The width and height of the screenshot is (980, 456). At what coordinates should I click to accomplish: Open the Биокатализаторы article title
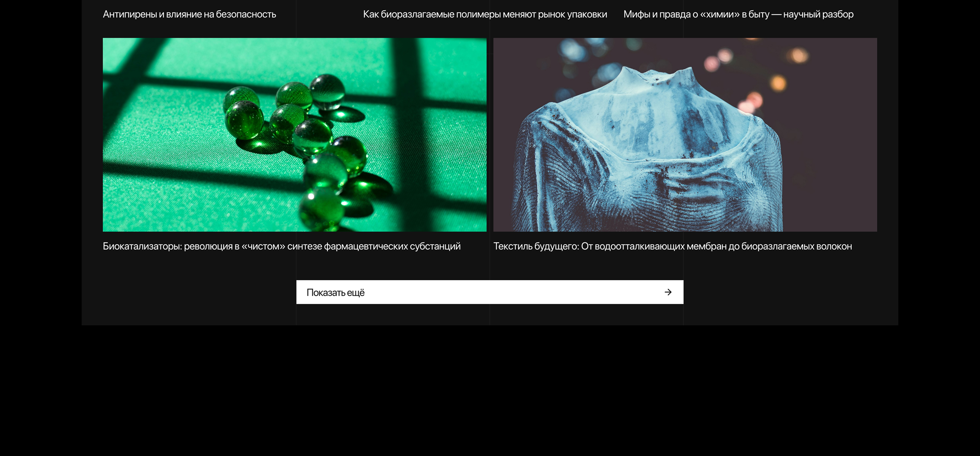281,246
